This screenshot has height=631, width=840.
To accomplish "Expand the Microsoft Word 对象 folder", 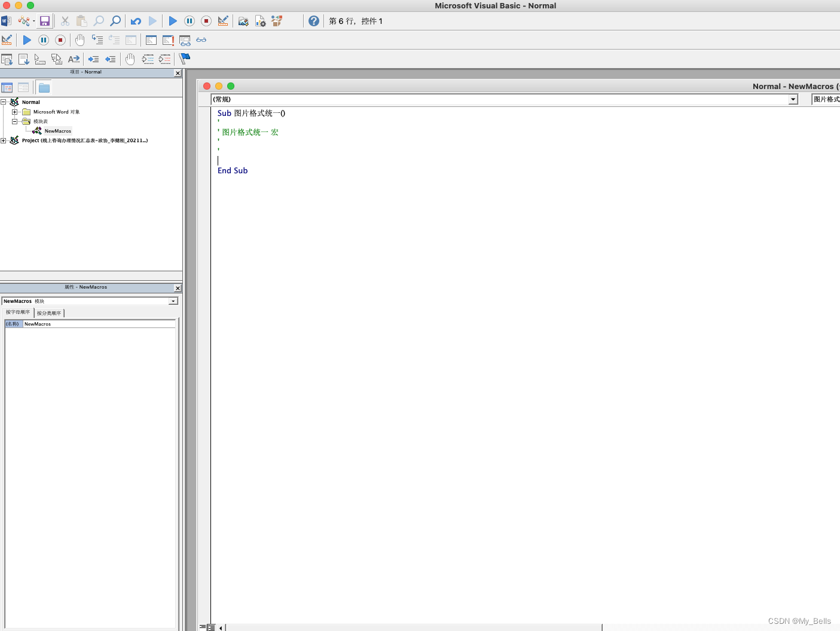I will 14,112.
